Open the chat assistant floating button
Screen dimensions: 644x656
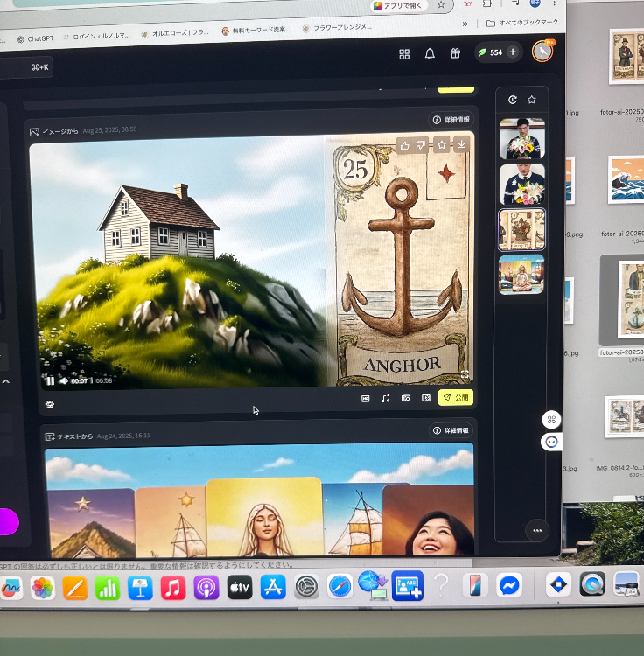click(551, 442)
